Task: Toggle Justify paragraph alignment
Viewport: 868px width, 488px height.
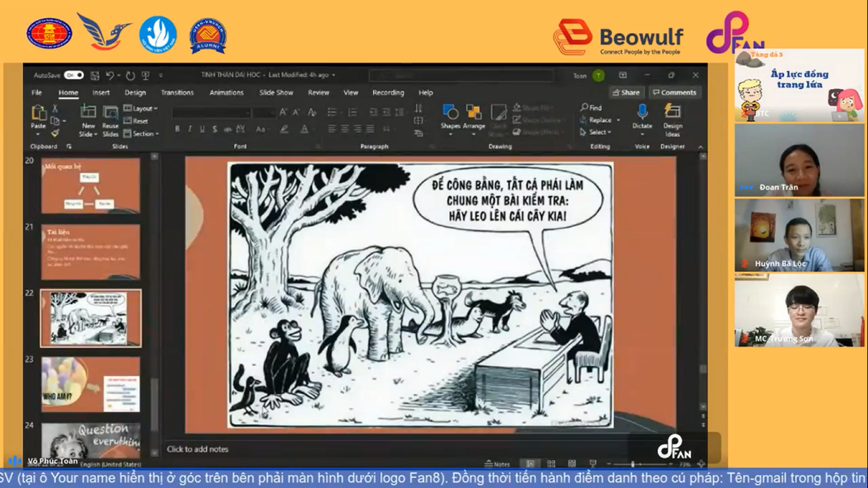Action: [370, 129]
